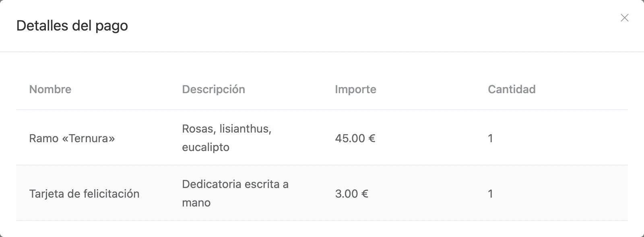Click the euro sign after 45.00
This screenshot has height=237, width=644.
(x=372, y=138)
